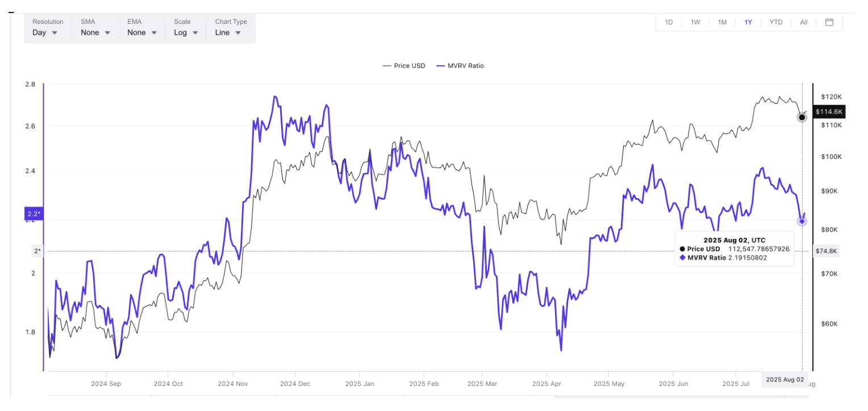This screenshot has height=411, width=868.
Task: Open the Scale Log dropdown
Action: point(186,32)
